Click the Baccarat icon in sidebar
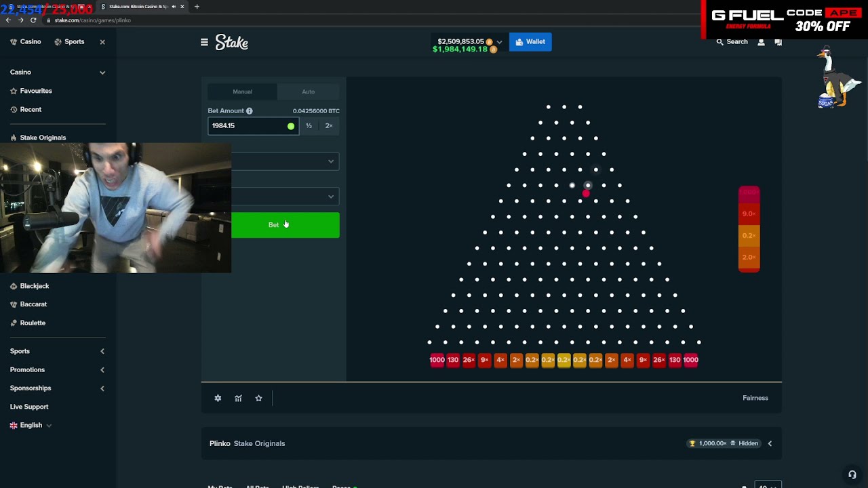The height and width of the screenshot is (488, 868). tap(14, 304)
